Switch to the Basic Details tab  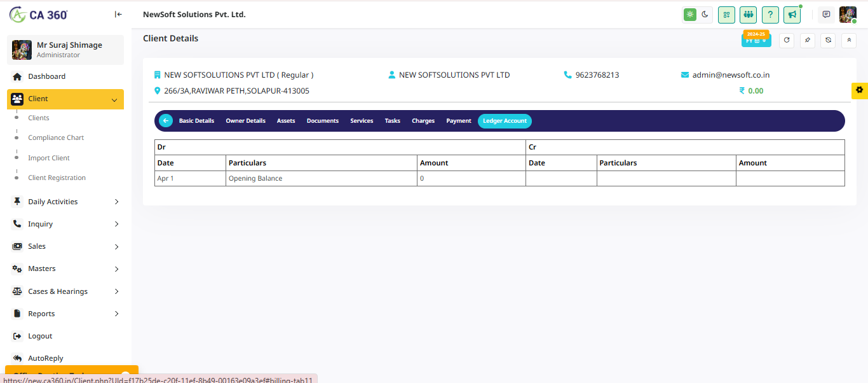point(196,121)
